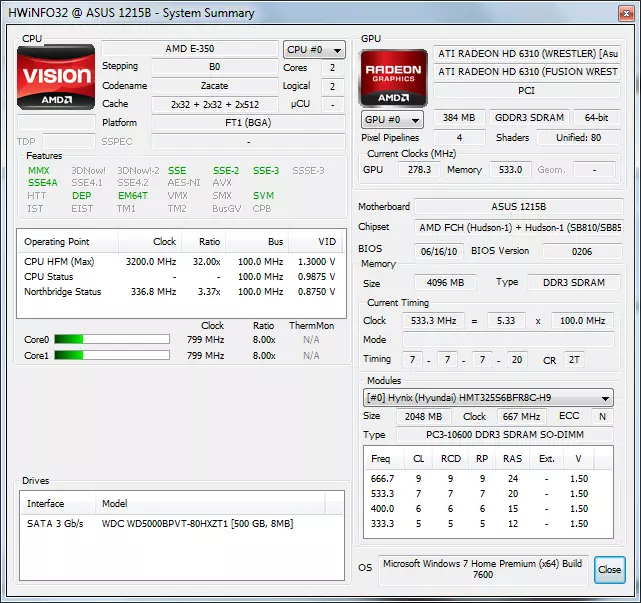Click the BIOS date 06/16/10 field
This screenshot has width=641, height=603.
pyautogui.click(x=439, y=251)
